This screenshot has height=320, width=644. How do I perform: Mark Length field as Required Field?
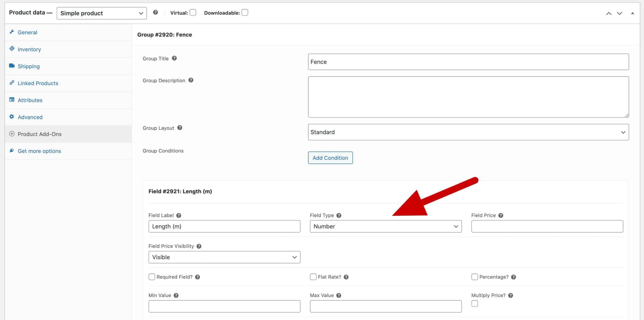pyautogui.click(x=152, y=277)
